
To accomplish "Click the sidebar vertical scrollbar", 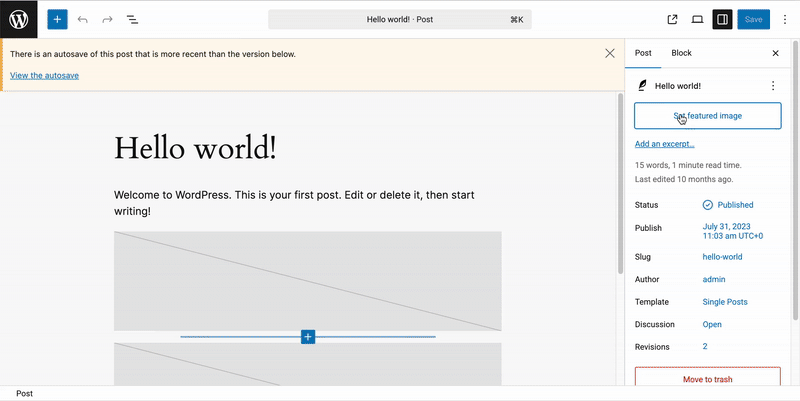I will (x=795, y=180).
